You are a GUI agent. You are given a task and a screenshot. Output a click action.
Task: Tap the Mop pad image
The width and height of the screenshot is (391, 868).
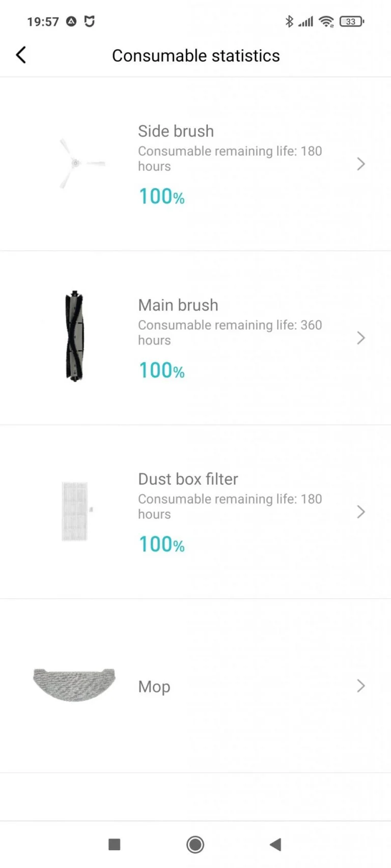(x=74, y=684)
